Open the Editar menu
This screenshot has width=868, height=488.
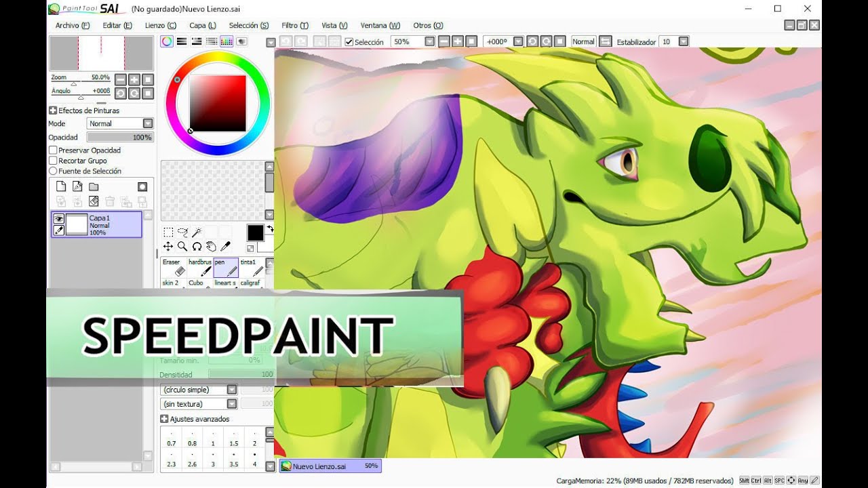click(117, 25)
